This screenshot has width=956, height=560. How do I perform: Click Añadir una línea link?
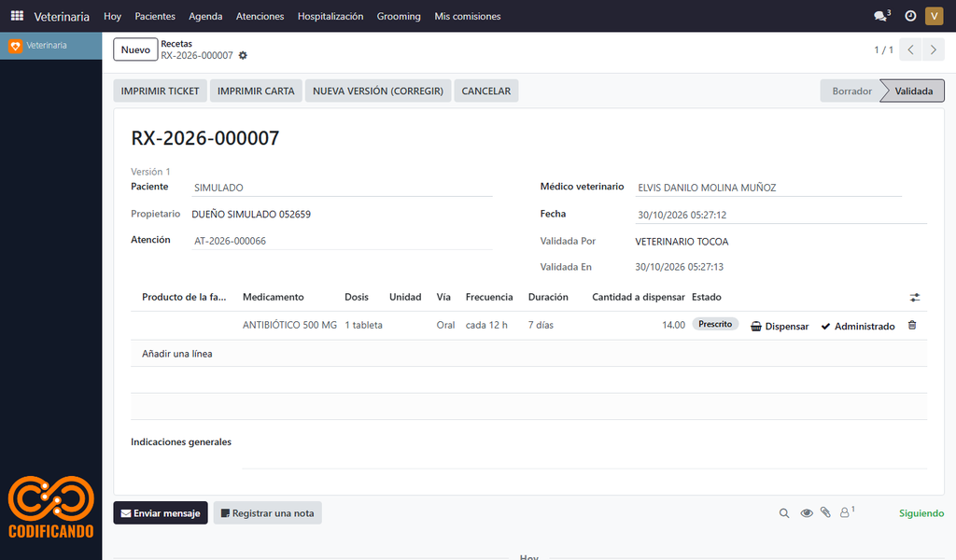click(x=177, y=354)
